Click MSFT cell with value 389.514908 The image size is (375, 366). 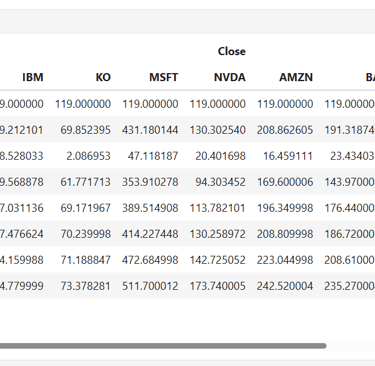150,208
